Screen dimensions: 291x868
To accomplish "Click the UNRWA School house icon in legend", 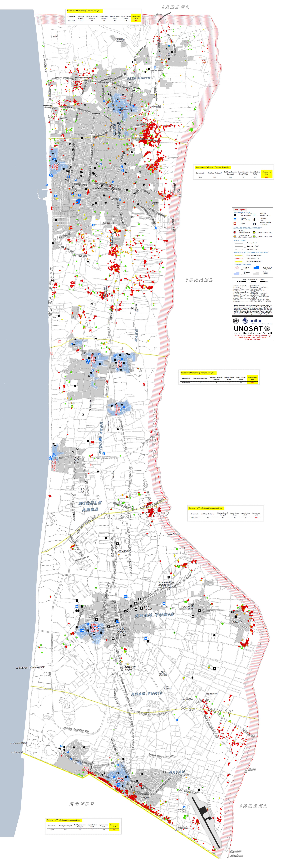I will tap(255, 219).
